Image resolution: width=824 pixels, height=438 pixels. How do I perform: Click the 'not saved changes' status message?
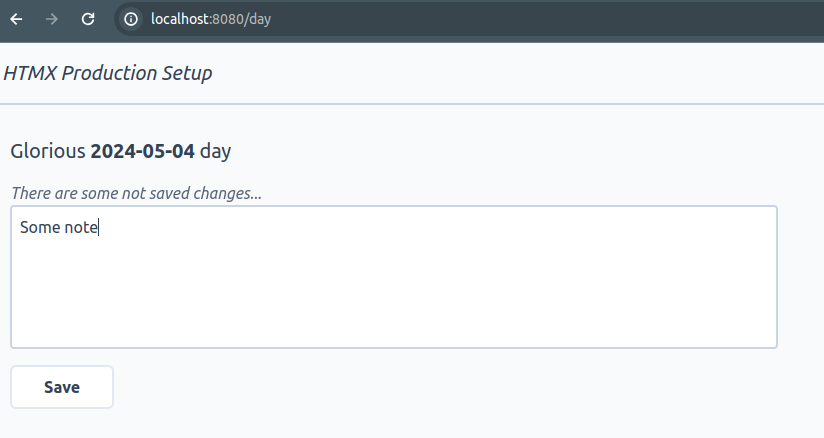pos(137,193)
